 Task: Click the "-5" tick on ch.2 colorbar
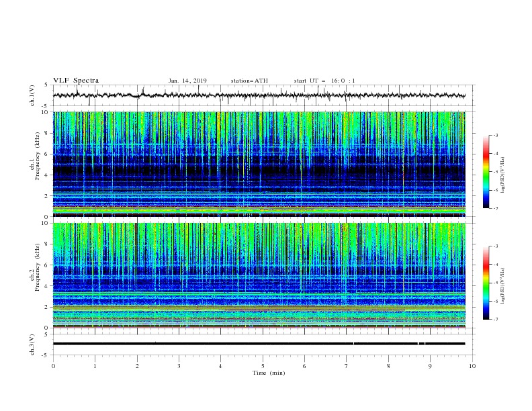click(495, 283)
